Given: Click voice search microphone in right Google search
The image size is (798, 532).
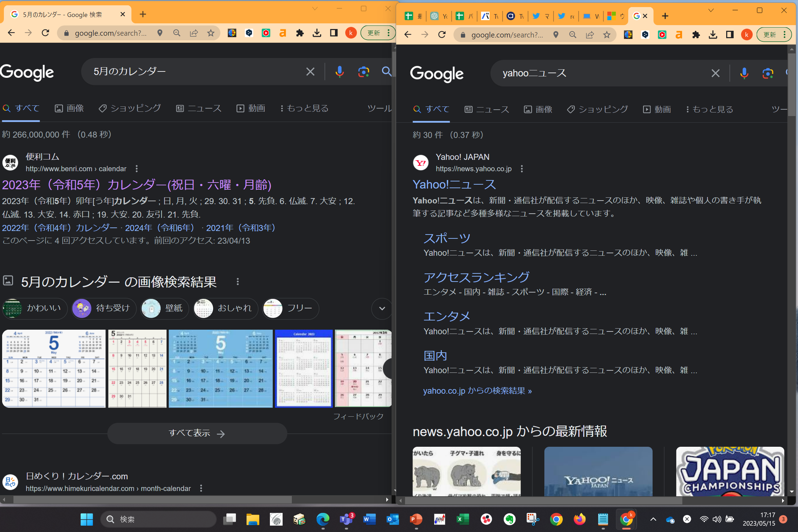Looking at the screenshot, I should (x=744, y=73).
